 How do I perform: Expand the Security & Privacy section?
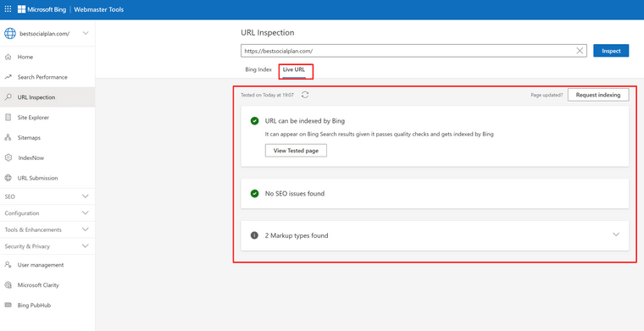(47, 246)
